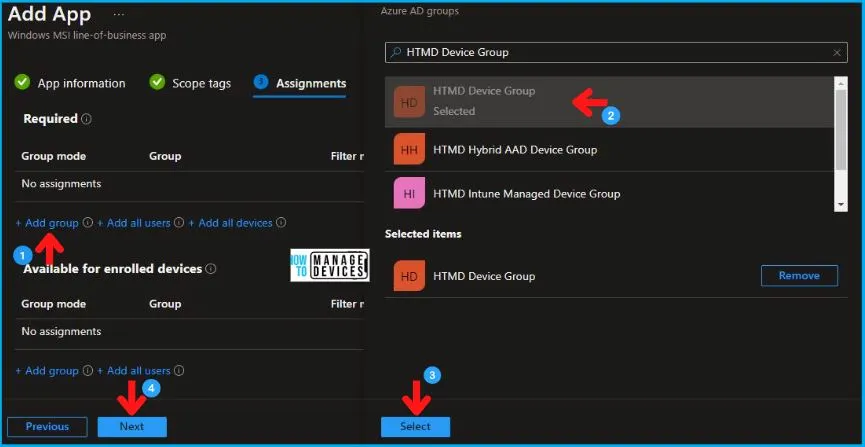Click Add all devices link
The image size is (865, 447).
(x=231, y=223)
